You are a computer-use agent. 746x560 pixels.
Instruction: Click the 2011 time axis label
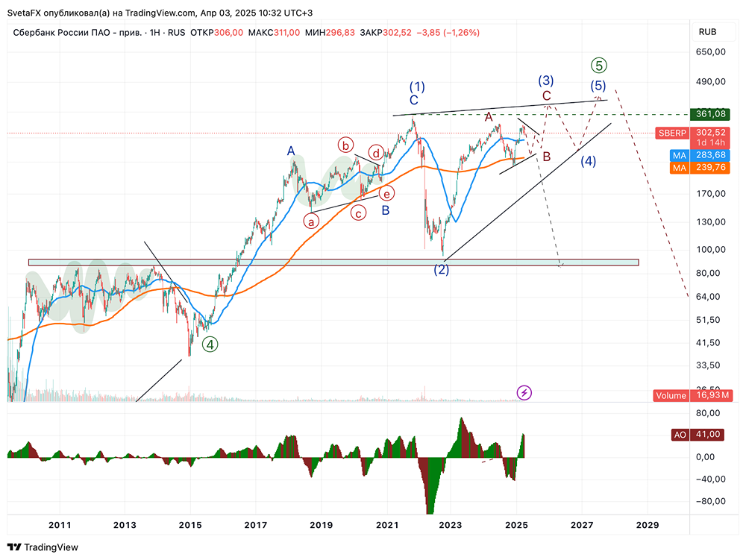[x=60, y=525]
